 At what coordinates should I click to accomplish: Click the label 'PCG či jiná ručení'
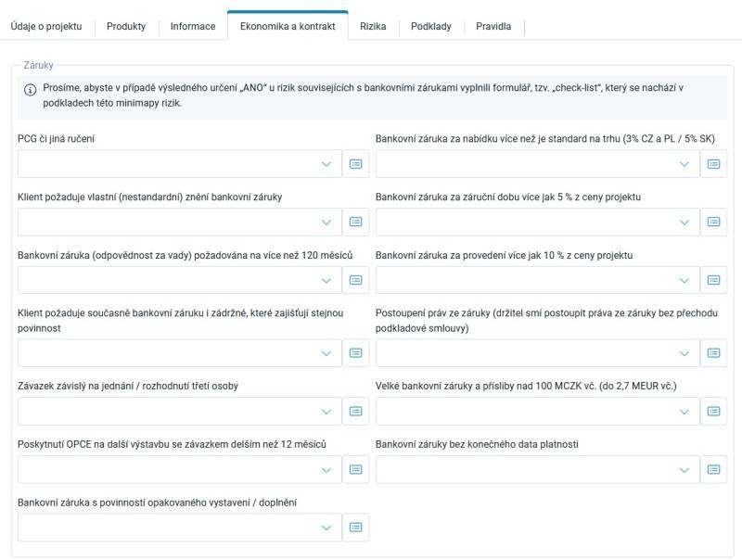(x=56, y=139)
